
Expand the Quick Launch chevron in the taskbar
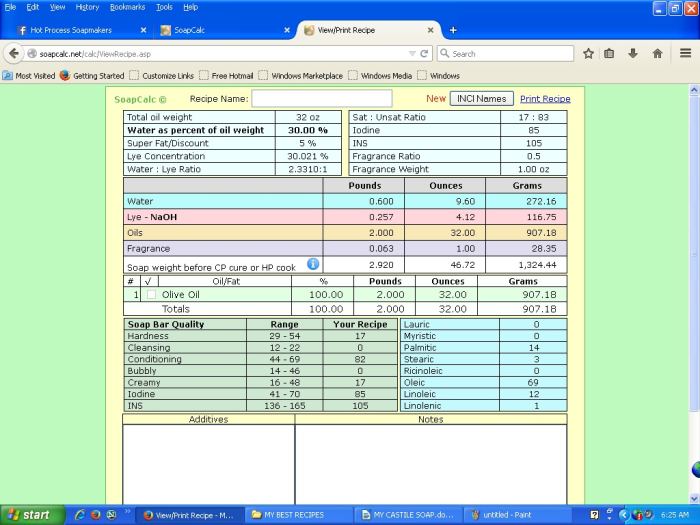click(127, 512)
